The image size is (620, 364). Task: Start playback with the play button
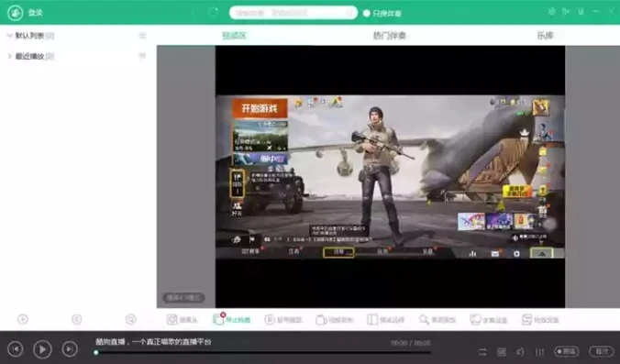pos(42,349)
